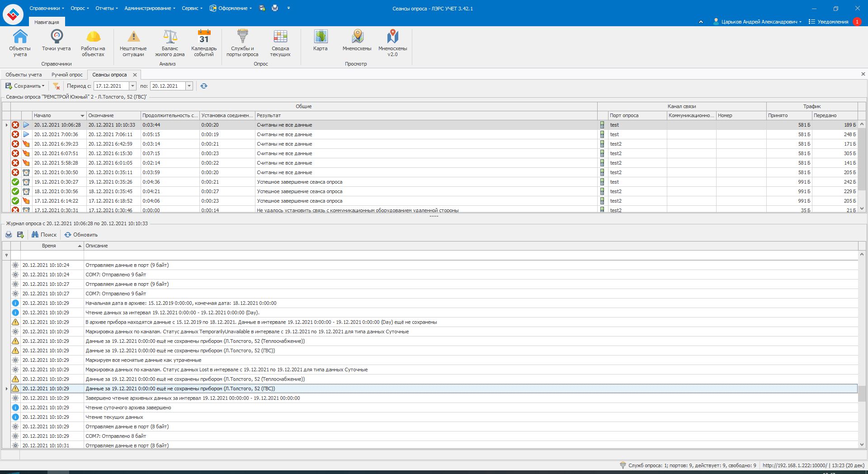
Task: Click Поиск button in journal toolbar
Action: click(x=44, y=235)
